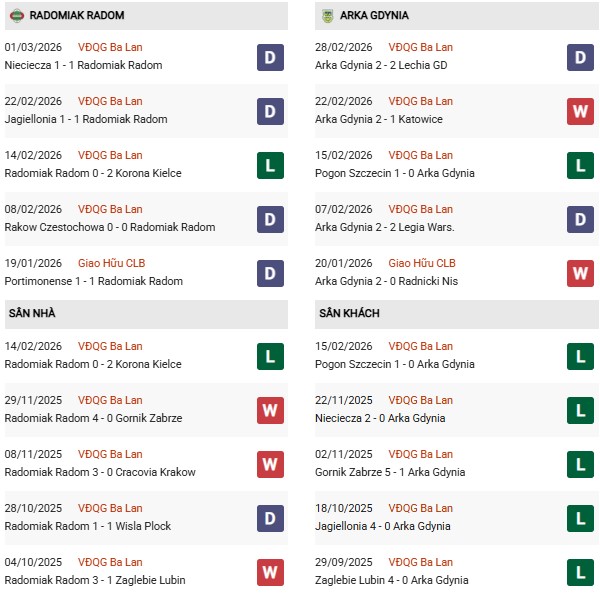Open the SÂN NHÀ home matches section
This screenshot has width=600, height=593.
pos(32,313)
